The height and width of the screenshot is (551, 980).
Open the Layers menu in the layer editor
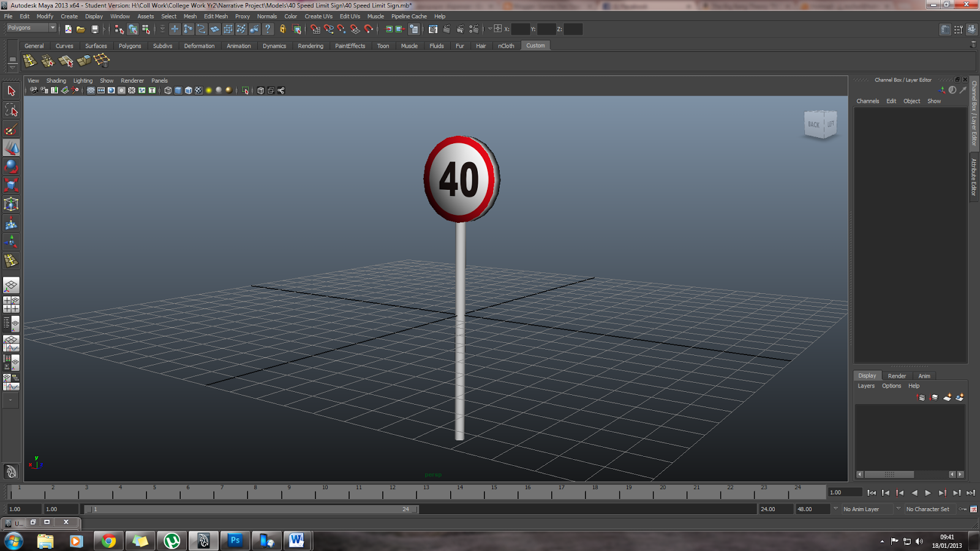point(865,386)
